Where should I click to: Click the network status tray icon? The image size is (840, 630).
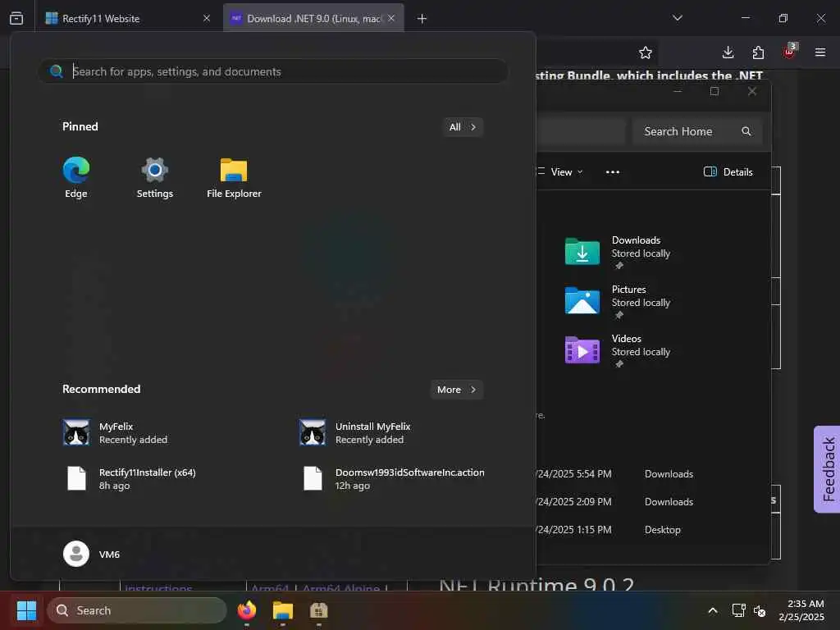739,610
